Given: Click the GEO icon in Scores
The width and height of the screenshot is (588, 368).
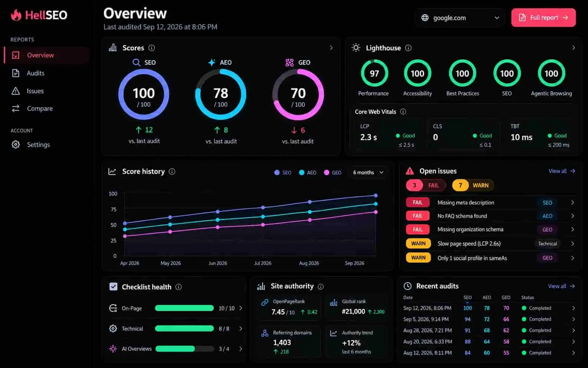Looking at the screenshot, I should point(290,62).
